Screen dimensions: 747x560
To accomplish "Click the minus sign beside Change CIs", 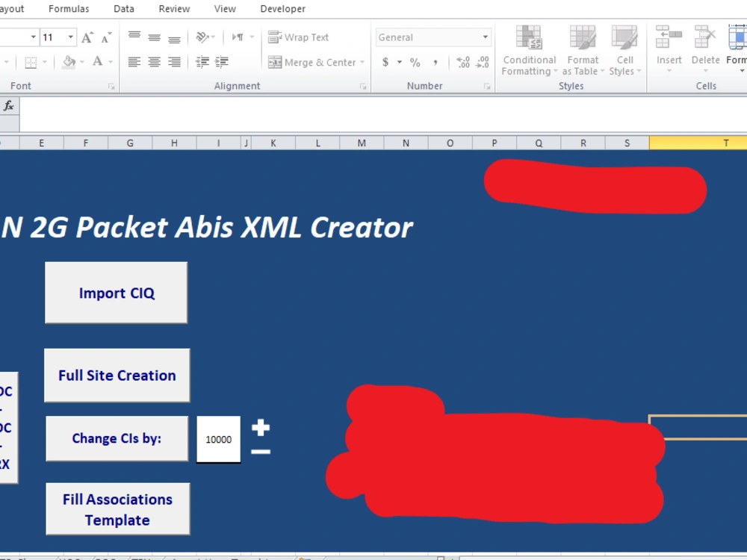I will pyautogui.click(x=261, y=452).
